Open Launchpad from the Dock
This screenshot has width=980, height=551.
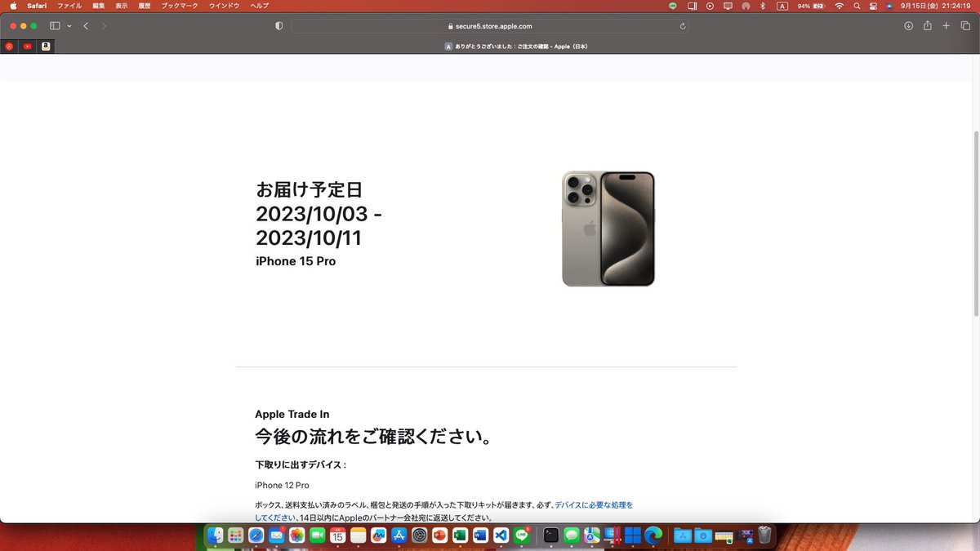coord(235,535)
